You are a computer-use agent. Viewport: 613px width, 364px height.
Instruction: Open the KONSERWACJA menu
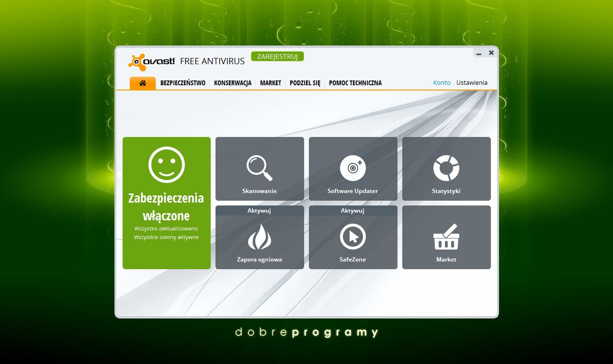(233, 83)
